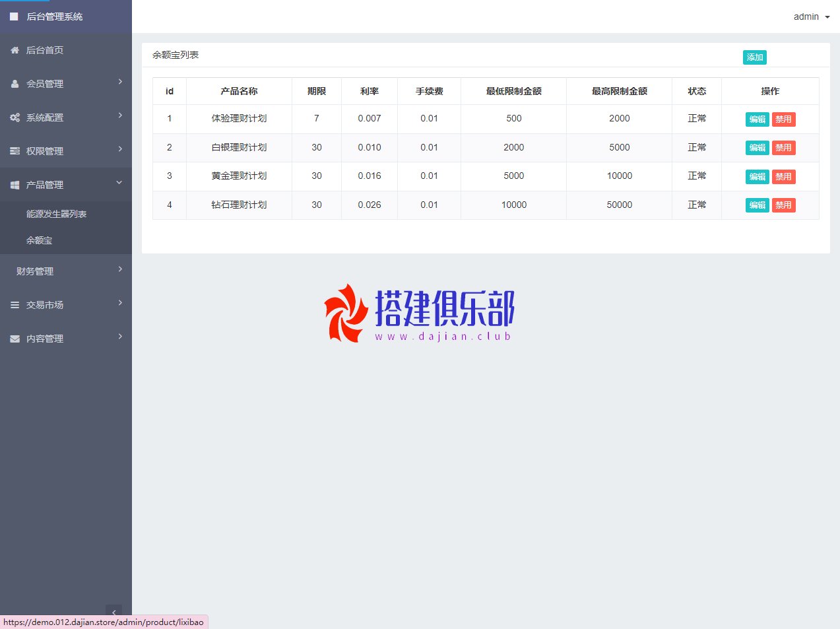Click the 状态 column header
Viewport: 840px width, 629px height.
(x=697, y=91)
